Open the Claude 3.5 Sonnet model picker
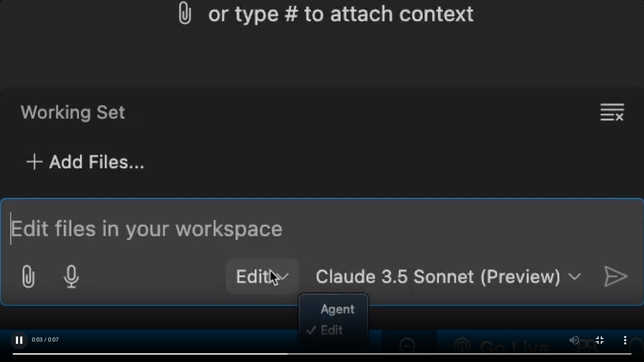The width and height of the screenshot is (644, 362). click(x=438, y=277)
